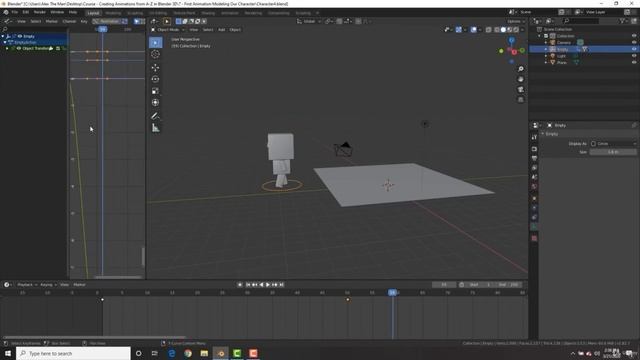
Task: Expand the Object Transforms channel group
Action: (7, 49)
